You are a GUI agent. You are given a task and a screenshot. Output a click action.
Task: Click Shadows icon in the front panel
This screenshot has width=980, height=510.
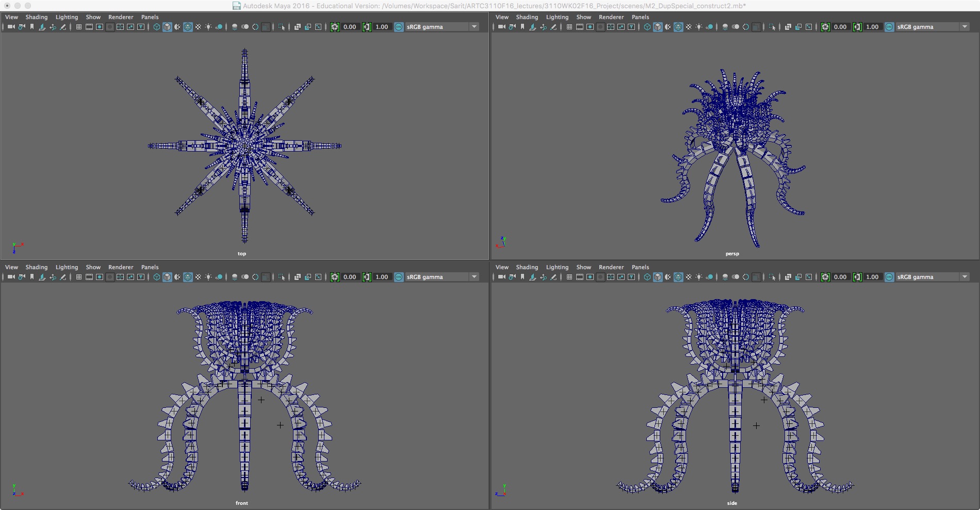pyautogui.click(x=219, y=277)
